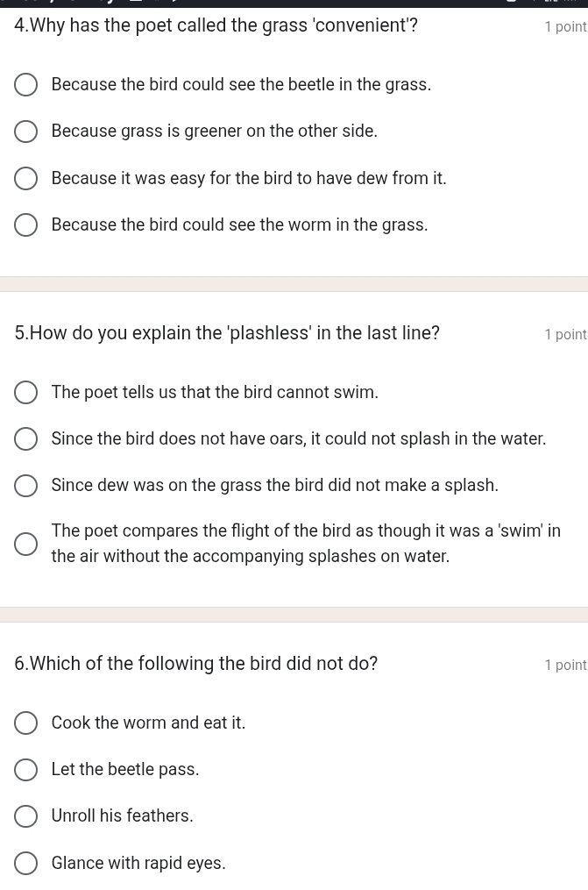Select 'Glance with rapid eyes' option
This screenshot has width=588, height=890.
pyautogui.click(x=26, y=864)
